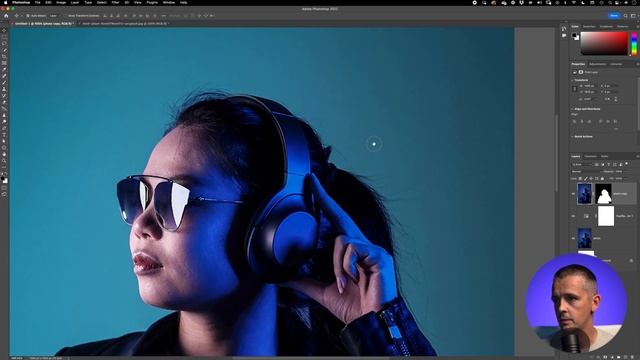The height and width of the screenshot is (360, 640).
Task: Switch to the Swatches tab
Action: [589, 27]
